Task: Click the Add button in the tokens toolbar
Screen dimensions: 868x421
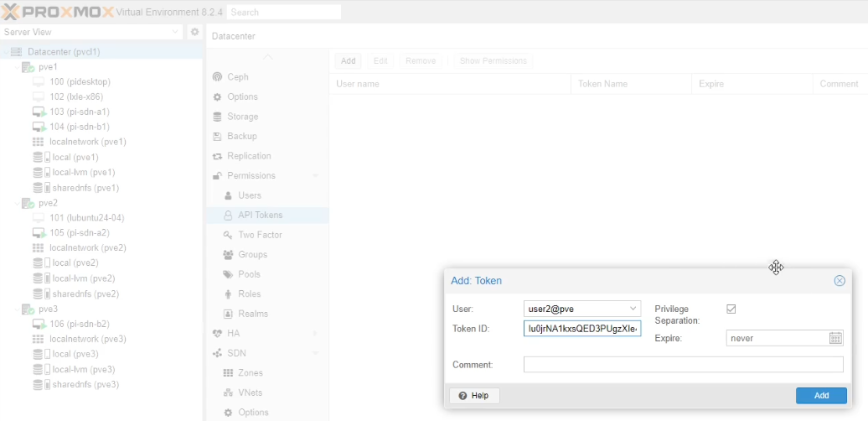Action: [349, 61]
